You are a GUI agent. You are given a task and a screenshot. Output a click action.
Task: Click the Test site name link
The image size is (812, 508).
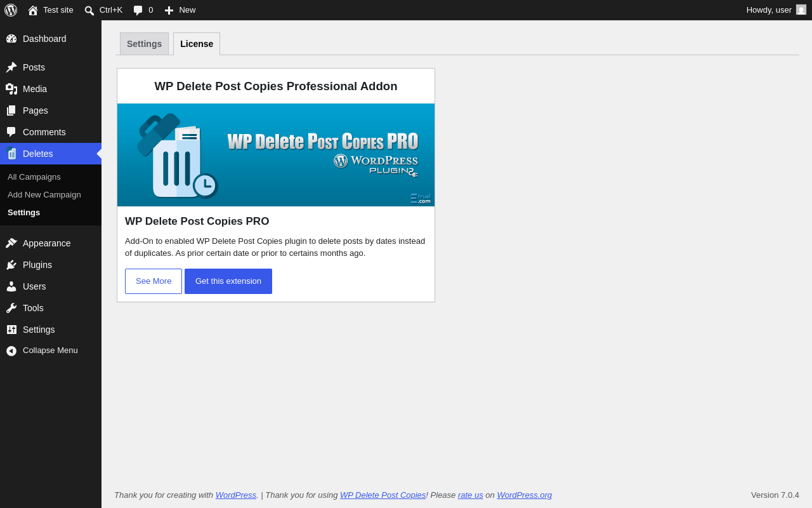click(x=58, y=10)
